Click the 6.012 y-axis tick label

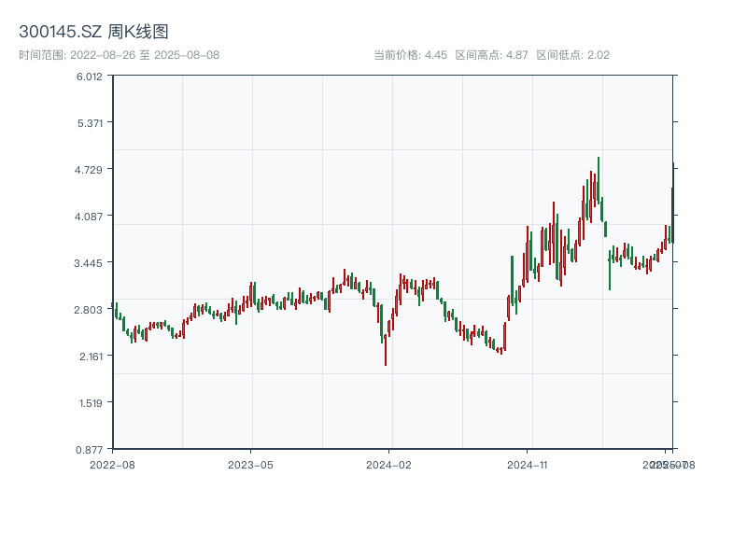click(x=90, y=77)
